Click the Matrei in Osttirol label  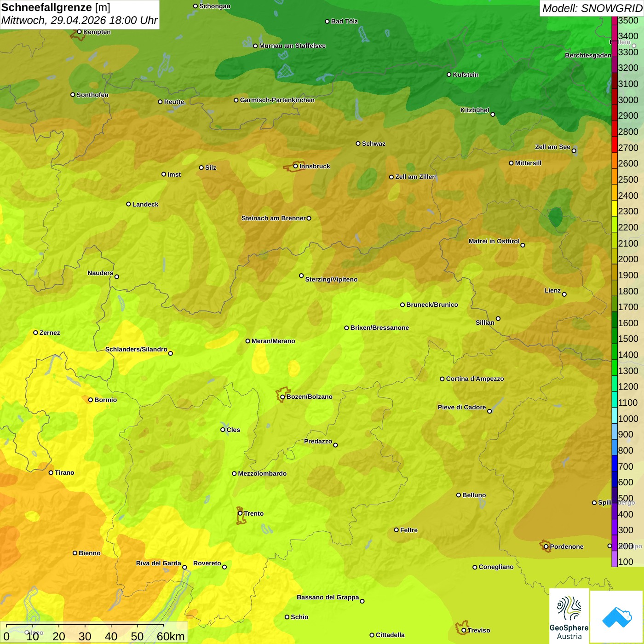click(494, 241)
